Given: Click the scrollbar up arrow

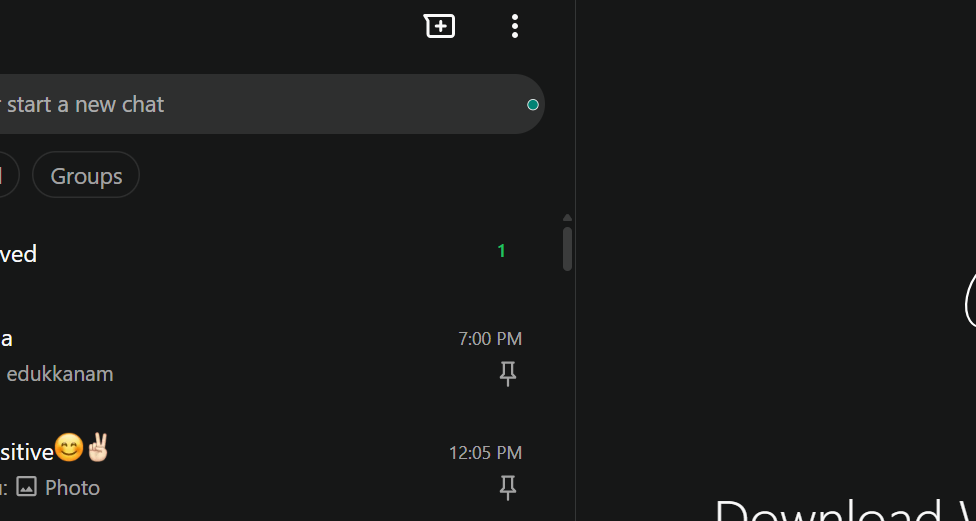Looking at the screenshot, I should click(567, 217).
